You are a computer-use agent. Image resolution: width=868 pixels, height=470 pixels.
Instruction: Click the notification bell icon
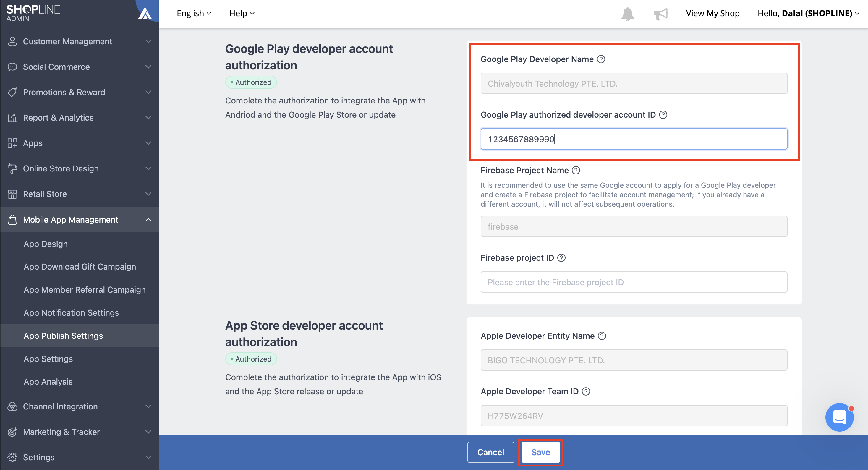pos(627,14)
